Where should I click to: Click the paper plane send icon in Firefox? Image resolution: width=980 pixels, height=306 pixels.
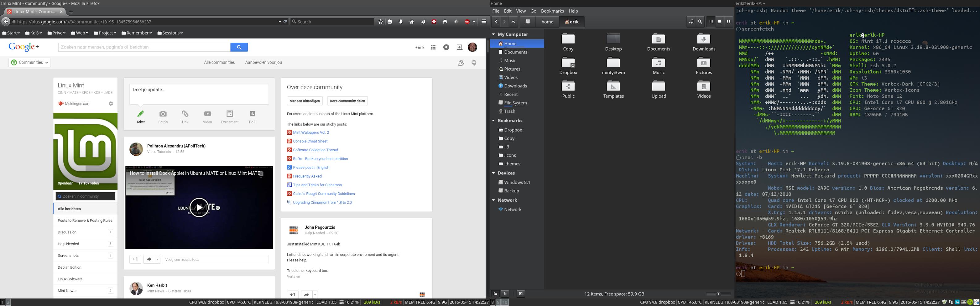423,22
